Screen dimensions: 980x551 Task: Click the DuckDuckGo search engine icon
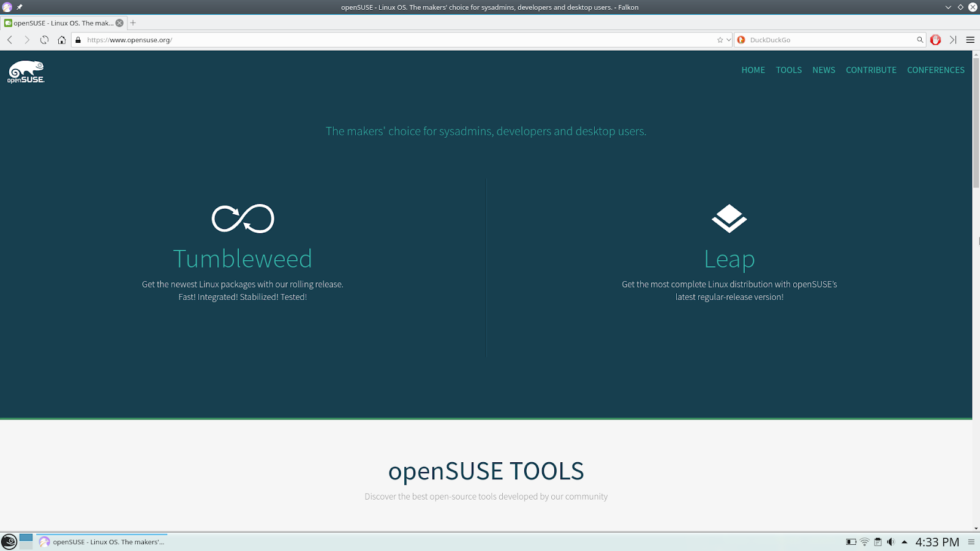pyautogui.click(x=741, y=40)
